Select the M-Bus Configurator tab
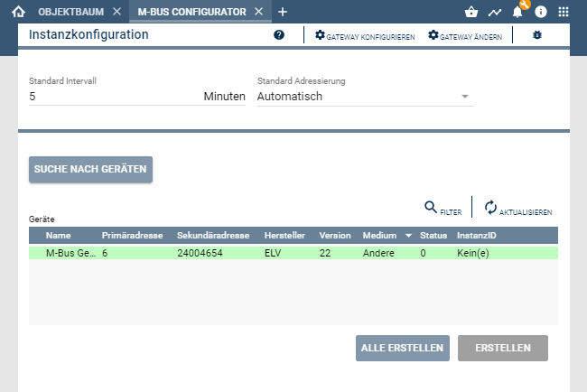 [191, 12]
